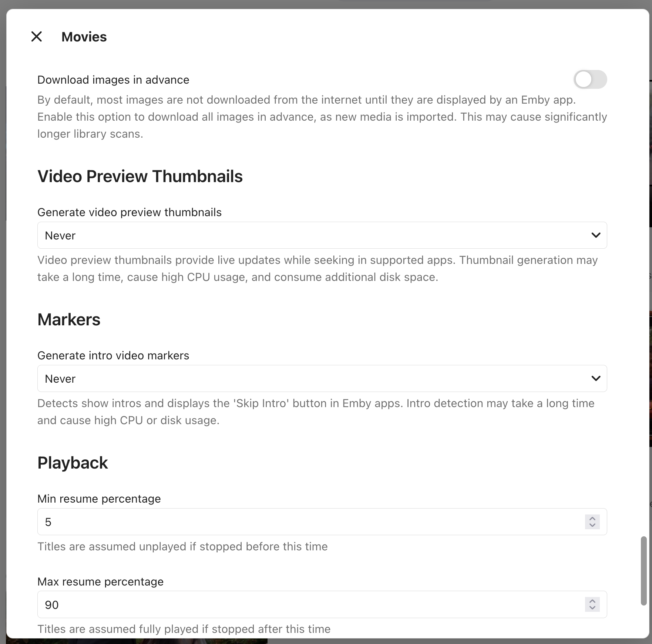This screenshot has width=652, height=644.
Task: Click the Generate video preview thumbnails label
Action: point(130,212)
